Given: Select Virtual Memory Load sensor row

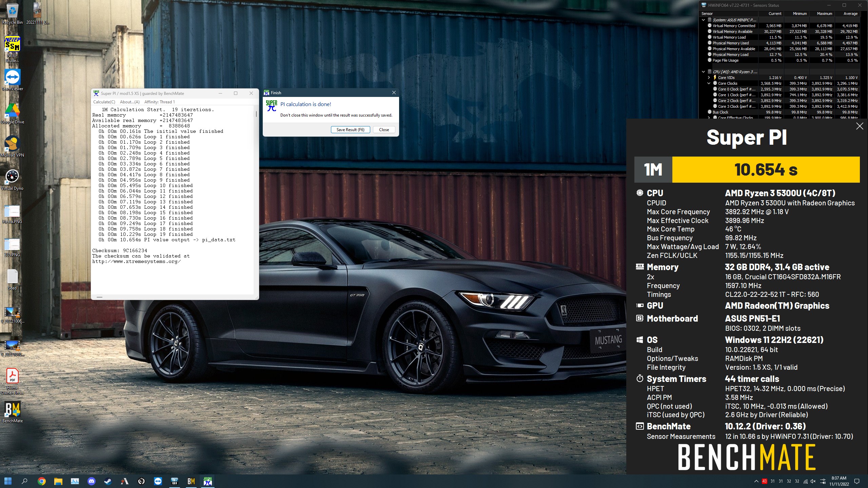Looking at the screenshot, I should (780, 37).
